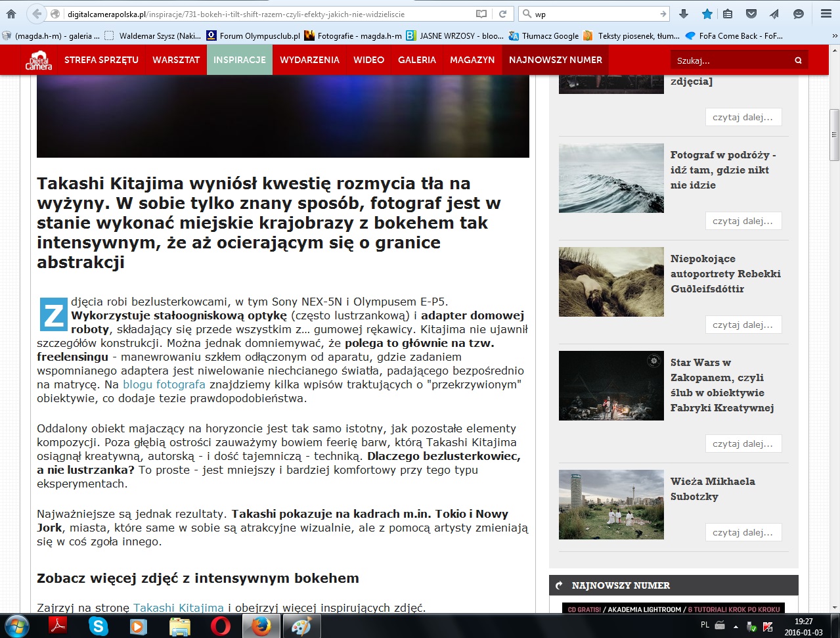Save the page to Pocket
The width and height of the screenshot is (840, 638).
click(751, 14)
